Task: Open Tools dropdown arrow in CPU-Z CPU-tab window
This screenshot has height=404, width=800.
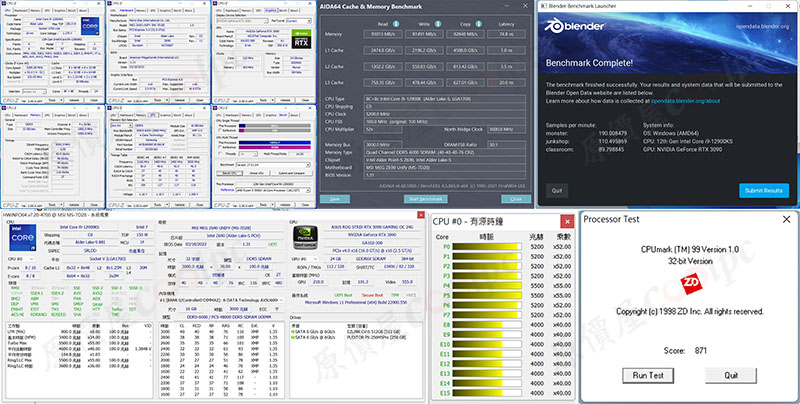Action: (x=61, y=100)
